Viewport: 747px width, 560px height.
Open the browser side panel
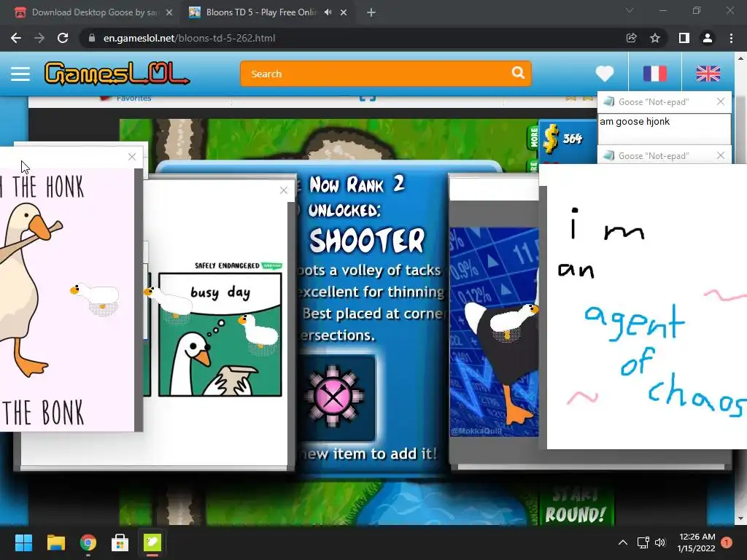tap(684, 38)
